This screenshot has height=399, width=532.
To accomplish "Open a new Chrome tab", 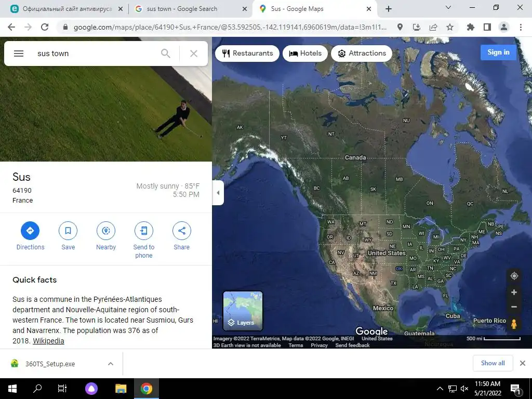I will 389,9.
